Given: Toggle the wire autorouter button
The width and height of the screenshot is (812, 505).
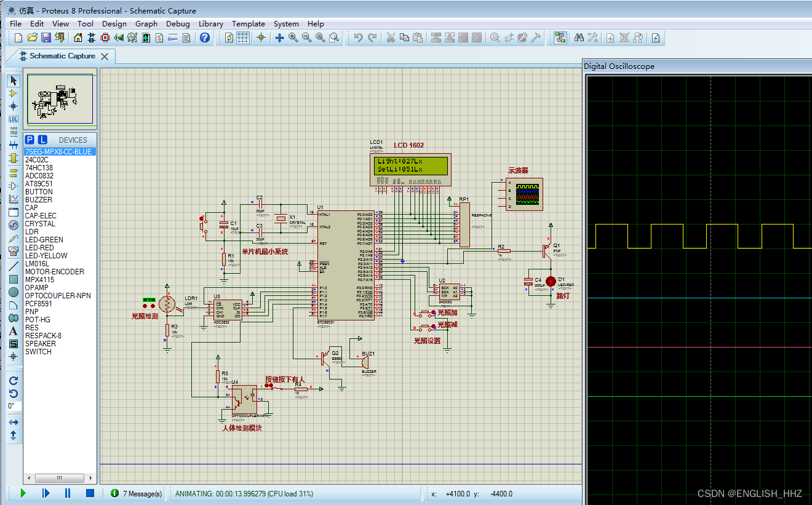Looking at the screenshot, I should [x=560, y=38].
